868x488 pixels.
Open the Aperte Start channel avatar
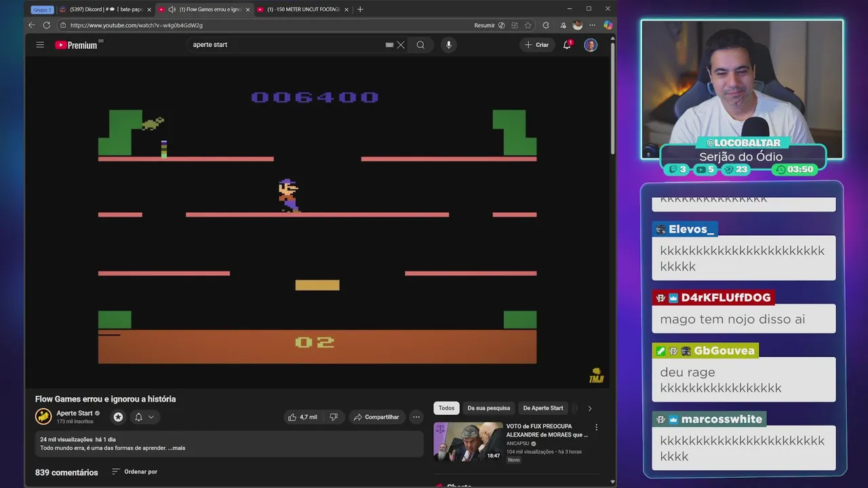(43, 416)
